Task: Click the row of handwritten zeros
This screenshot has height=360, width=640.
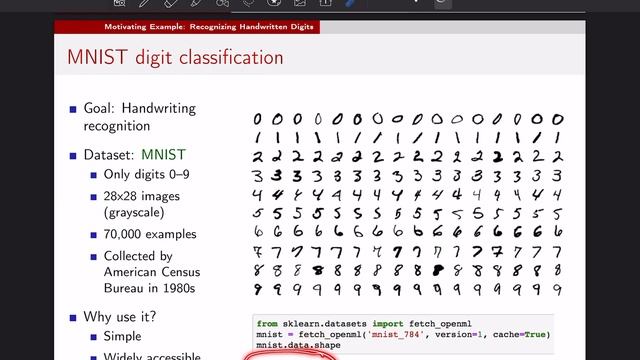Action: click(x=408, y=119)
